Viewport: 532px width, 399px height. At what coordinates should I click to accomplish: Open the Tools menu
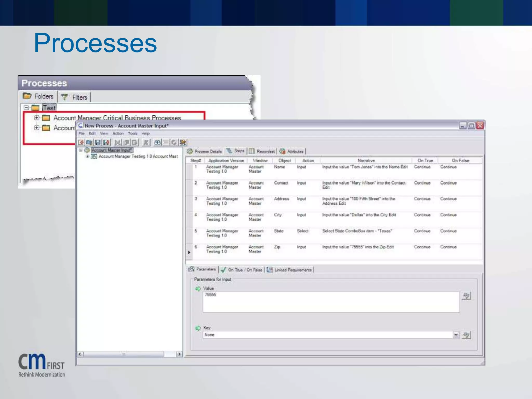click(x=132, y=133)
